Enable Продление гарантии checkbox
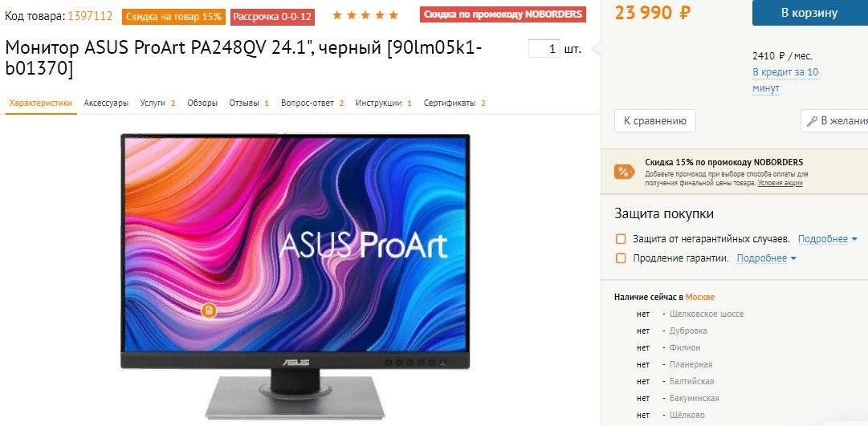868x426 pixels. click(621, 258)
